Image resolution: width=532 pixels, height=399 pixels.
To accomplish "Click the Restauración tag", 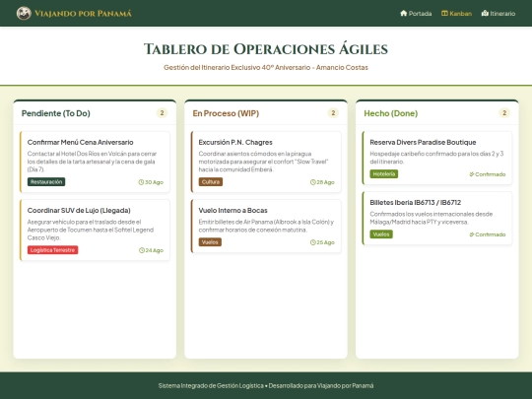I will click(x=46, y=182).
